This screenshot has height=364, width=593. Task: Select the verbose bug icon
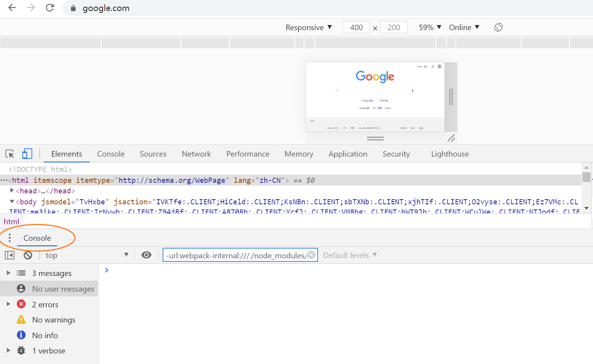click(x=21, y=351)
